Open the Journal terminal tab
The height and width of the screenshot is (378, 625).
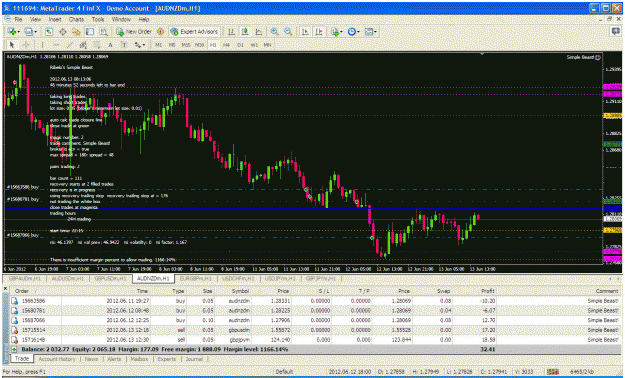[194, 359]
